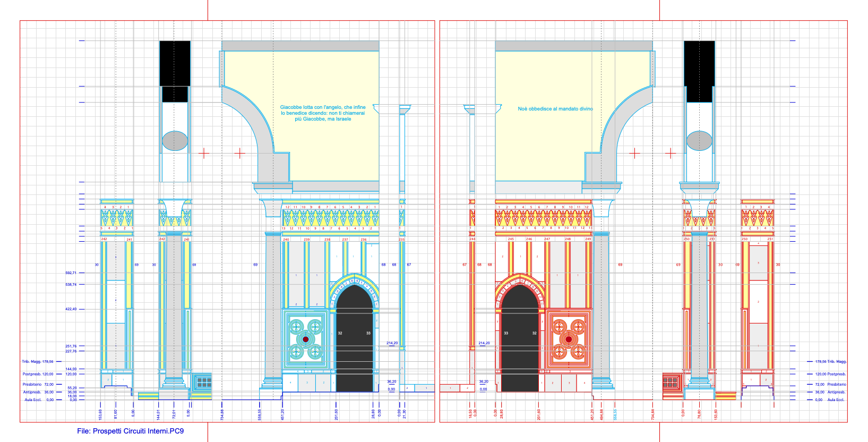Select the file label 'Prospetti Circuiti Interni.PC9'
Screen dimensions: 868x442
pyautogui.click(x=138, y=431)
